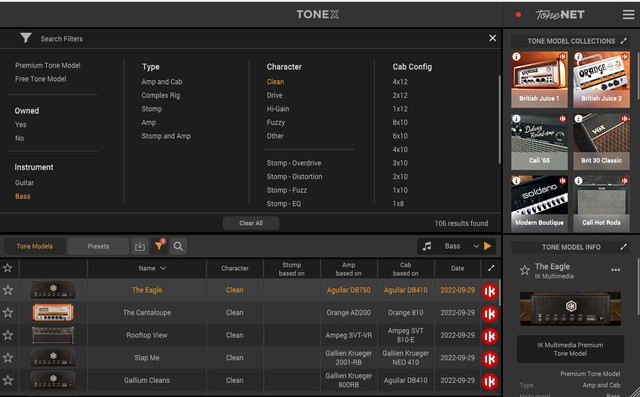Open the Bass demo dropdown
The width and height of the screenshot is (640, 397).
[476, 246]
